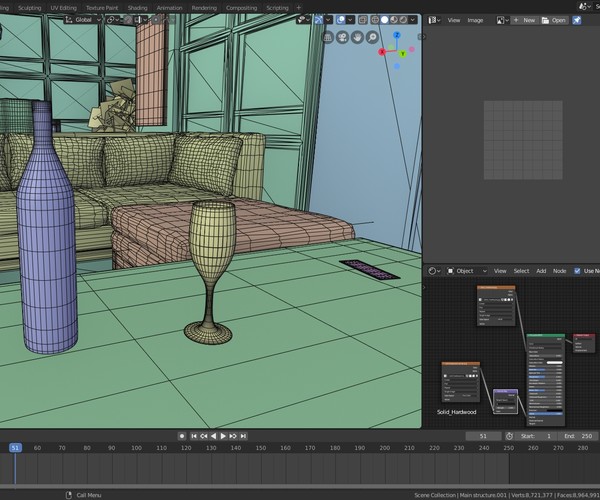Image resolution: width=600 pixels, height=500 pixels.
Task: Click the auto-keying record button
Action: pos(182,436)
